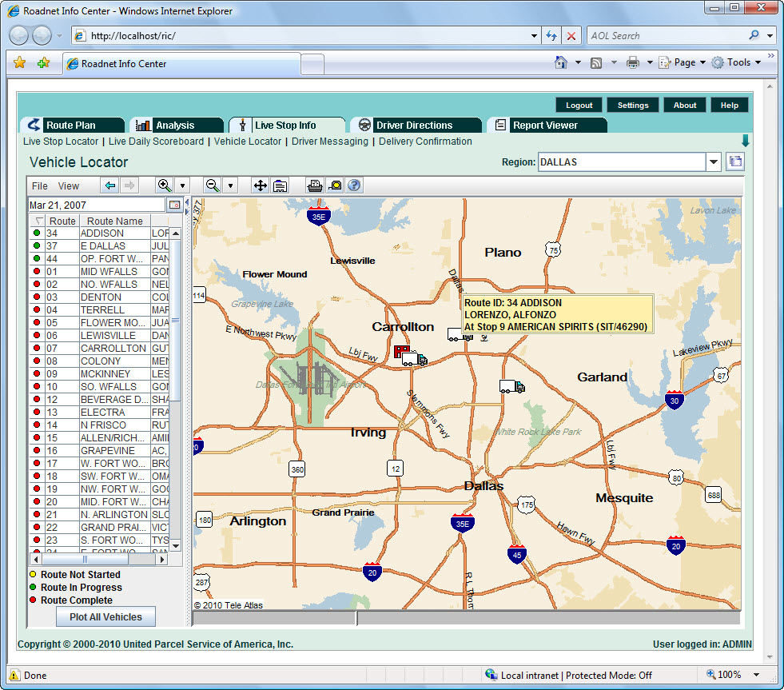Switch to Analysis tab
Image resolution: width=784 pixels, height=690 pixels.
177,125
